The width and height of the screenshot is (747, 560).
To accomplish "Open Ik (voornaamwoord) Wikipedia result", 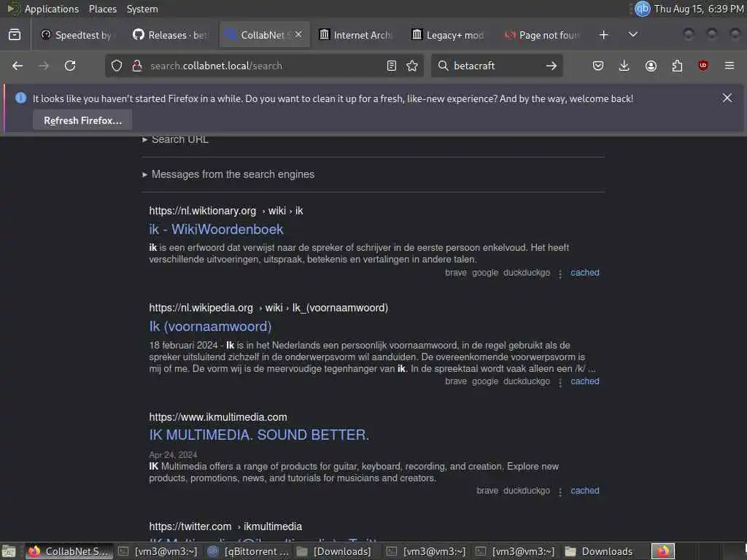I will click(x=210, y=327).
